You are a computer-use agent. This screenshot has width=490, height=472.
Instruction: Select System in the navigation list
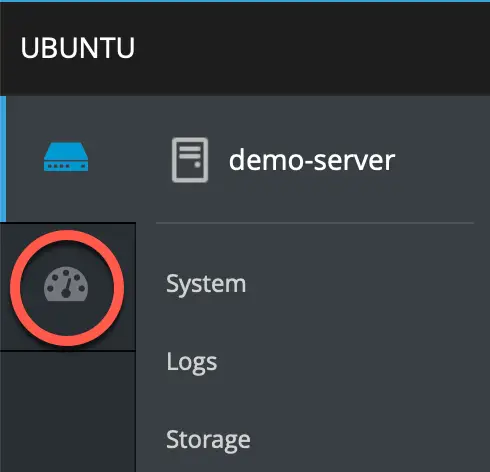[206, 284]
